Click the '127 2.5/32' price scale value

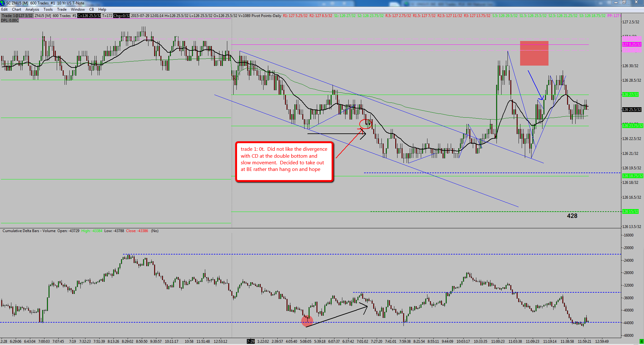tap(631, 22)
